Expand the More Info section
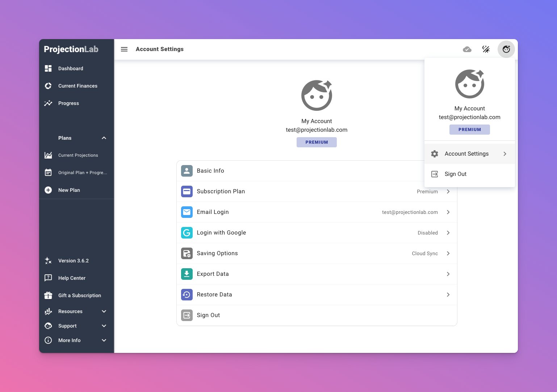 [104, 340]
